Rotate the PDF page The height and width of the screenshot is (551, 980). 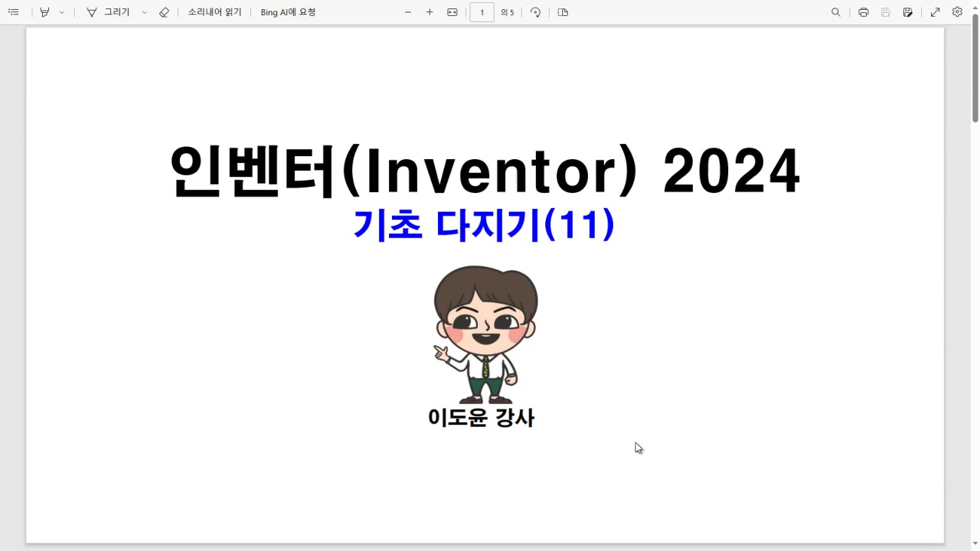click(x=535, y=12)
